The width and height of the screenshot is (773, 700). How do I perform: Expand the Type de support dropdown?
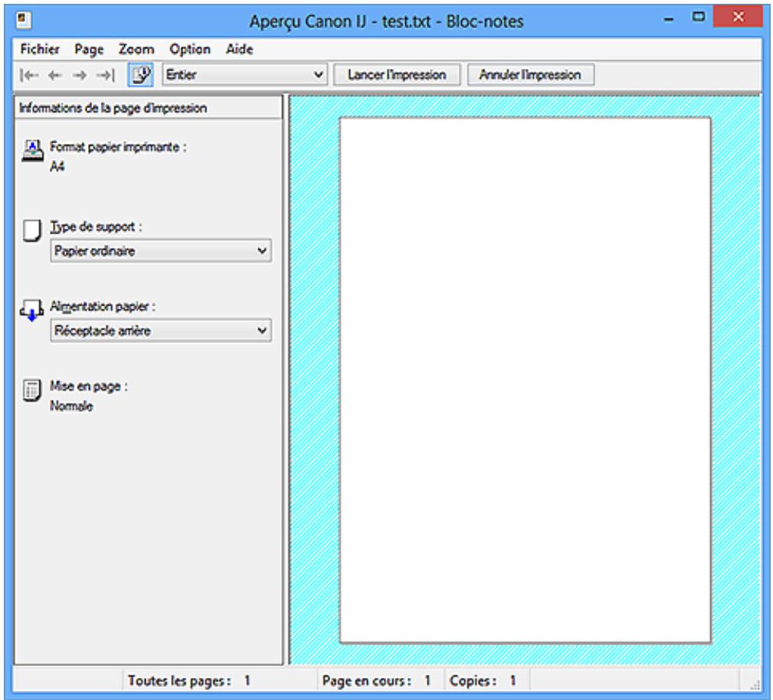coord(161,250)
